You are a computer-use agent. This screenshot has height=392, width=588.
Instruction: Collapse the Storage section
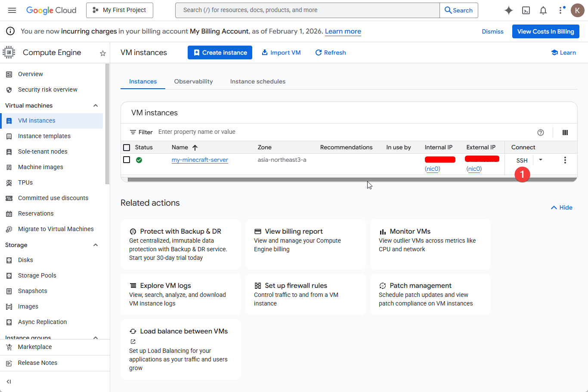[x=96, y=245]
